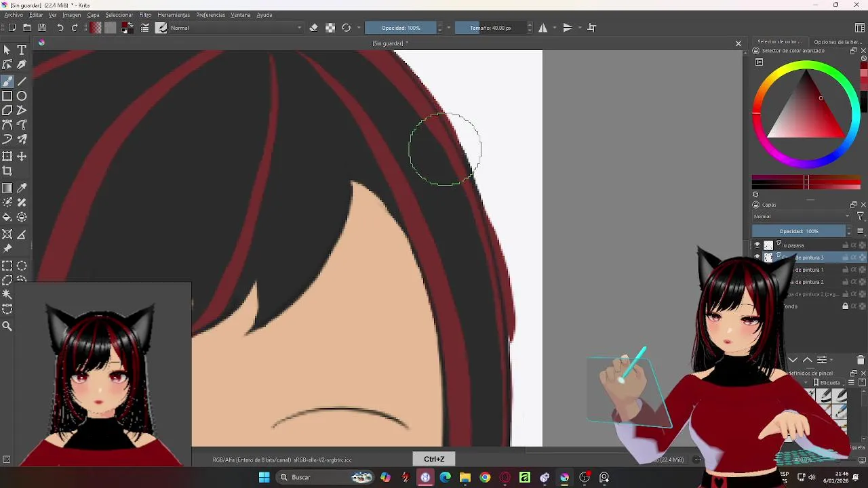Open brush editor settings icon
868x488 pixels.
point(144,28)
